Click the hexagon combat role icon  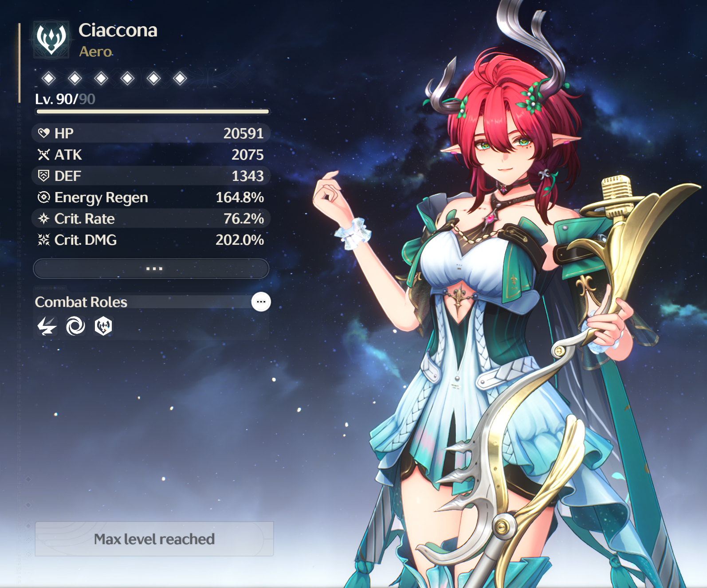(x=103, y=326)
